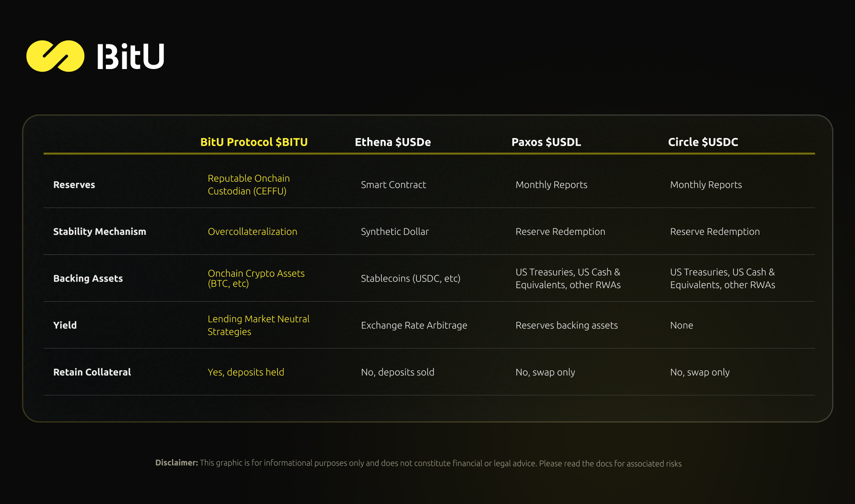Click the Disclaimer text at bottom
The width and height of the screenshot is (855, 504).
(418, 463)
